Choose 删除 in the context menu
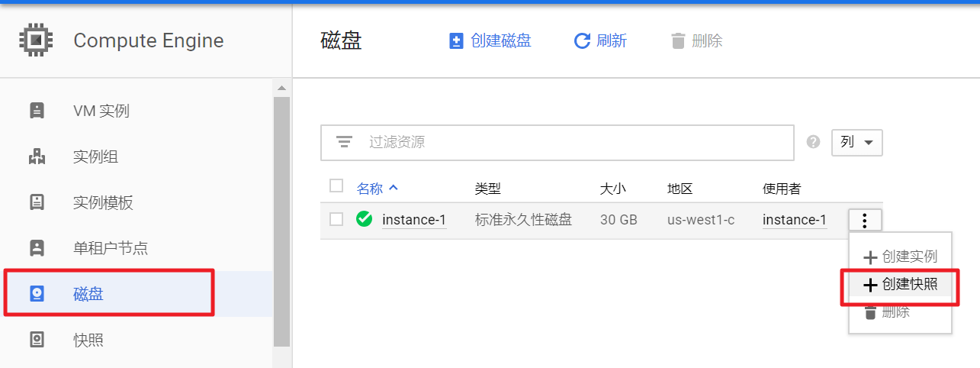 tap(895, 313)
